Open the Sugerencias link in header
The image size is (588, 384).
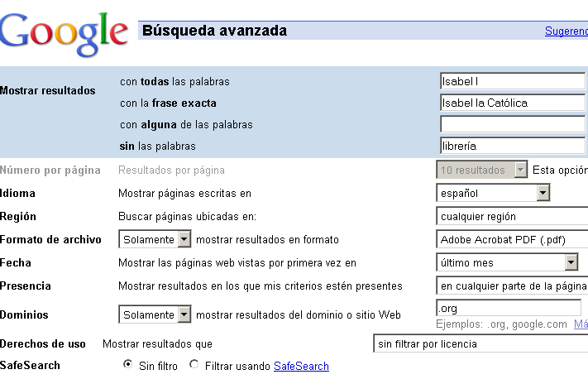[x=566, y=31]
